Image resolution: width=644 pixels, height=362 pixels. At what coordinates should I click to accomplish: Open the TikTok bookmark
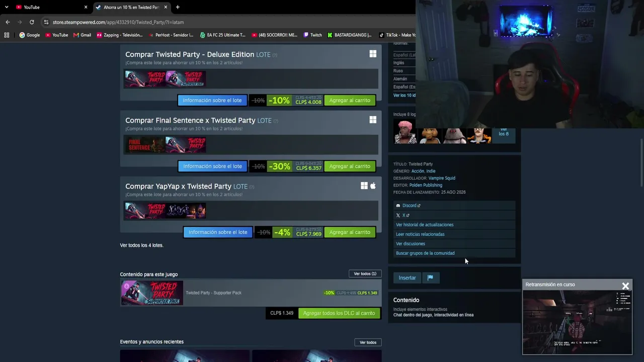click(397, 35)
